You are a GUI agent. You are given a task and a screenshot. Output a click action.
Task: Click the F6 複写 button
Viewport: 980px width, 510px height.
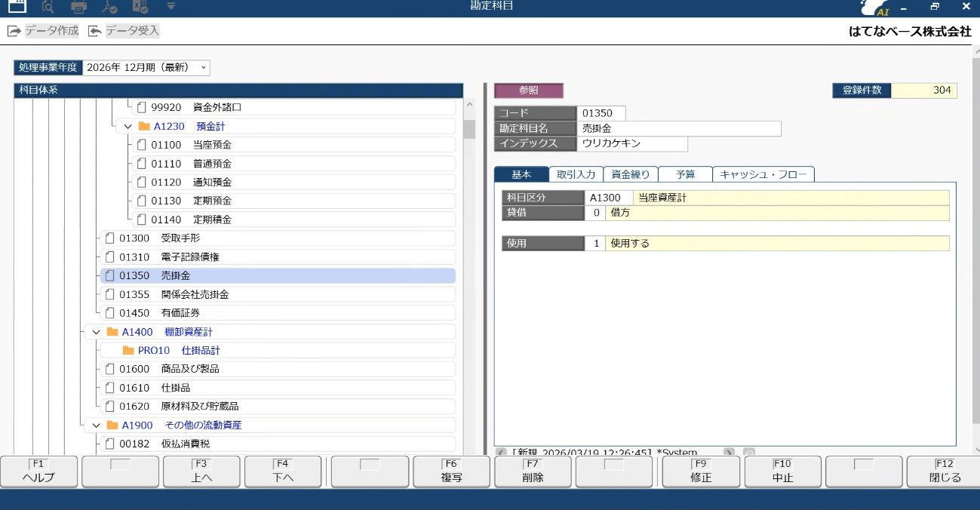[451, 472]
